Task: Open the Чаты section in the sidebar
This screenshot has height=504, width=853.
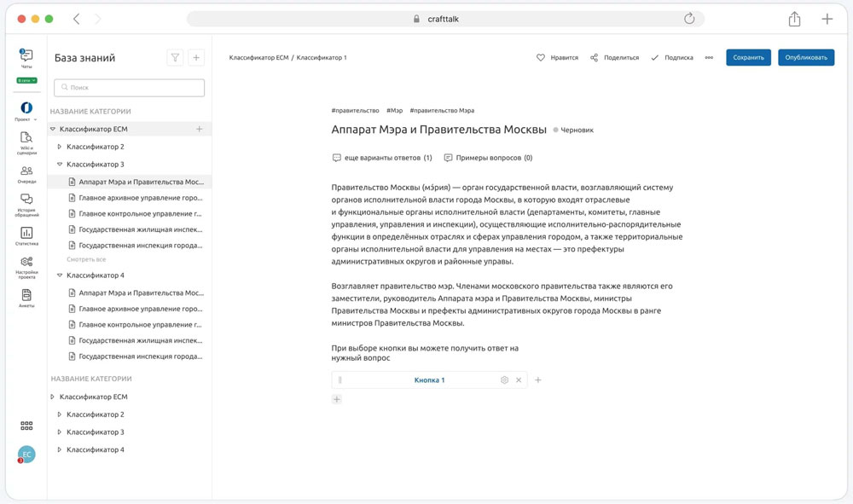Action: 26,58
